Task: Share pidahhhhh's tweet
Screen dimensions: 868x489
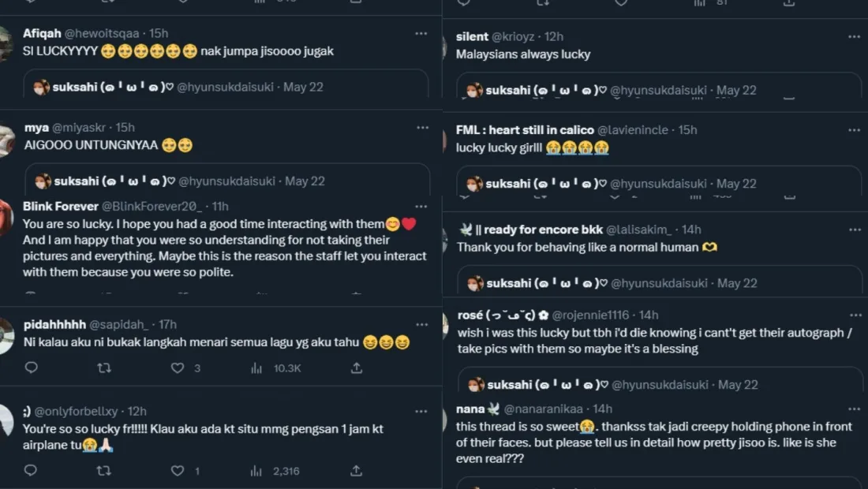Action: pyautogui.click(x=357, y=368)
